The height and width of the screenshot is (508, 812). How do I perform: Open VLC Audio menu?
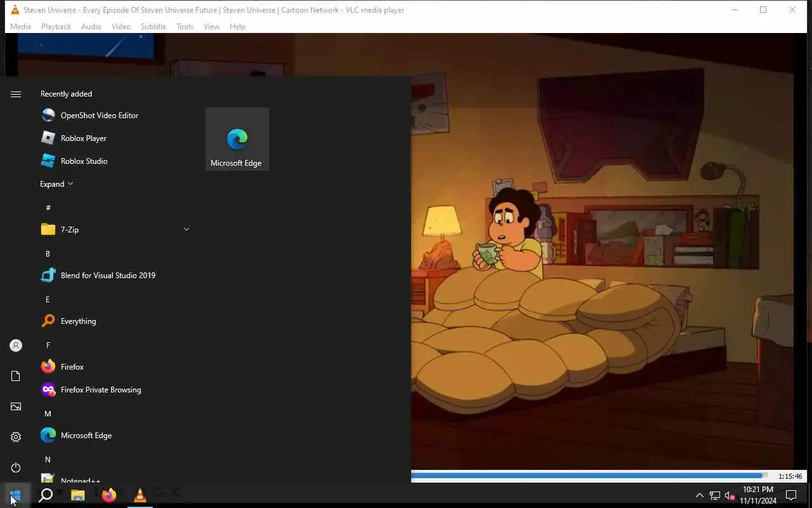(x=91, y=27)
